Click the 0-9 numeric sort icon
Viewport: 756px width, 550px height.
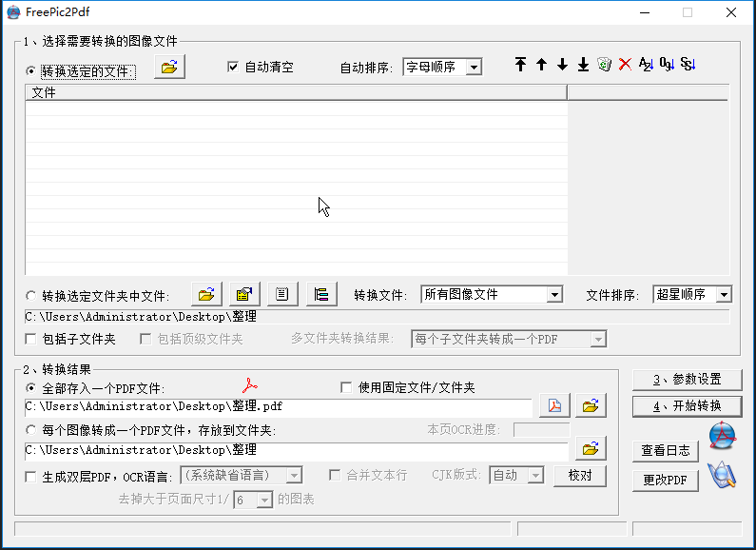pyautogui.click(x=667, y=65)
